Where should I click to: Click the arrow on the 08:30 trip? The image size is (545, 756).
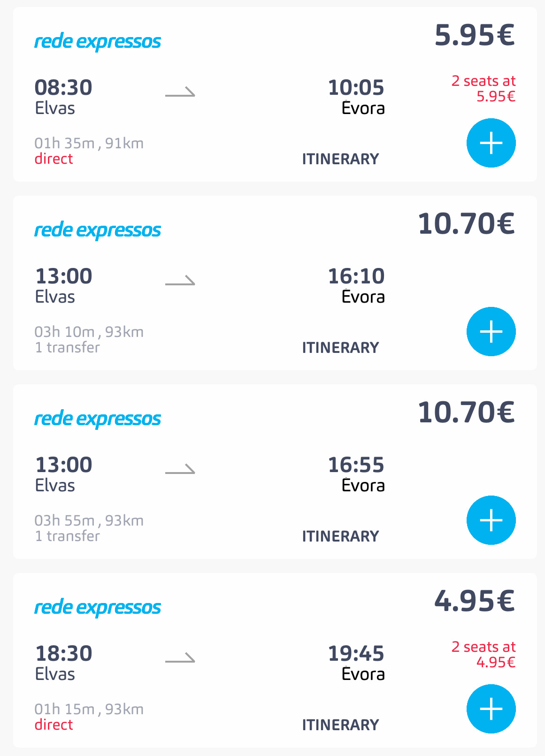[x=180, y=92]
